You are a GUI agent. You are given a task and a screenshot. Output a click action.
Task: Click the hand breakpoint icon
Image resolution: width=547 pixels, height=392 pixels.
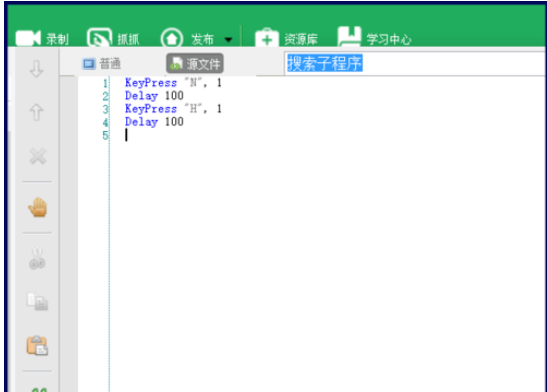click(x=38, y=207)
